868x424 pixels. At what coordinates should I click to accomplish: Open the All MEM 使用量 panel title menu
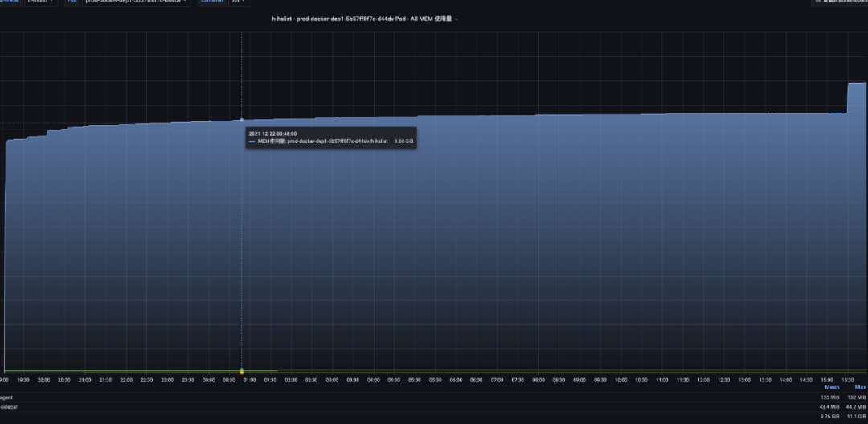tap(364, 19)
